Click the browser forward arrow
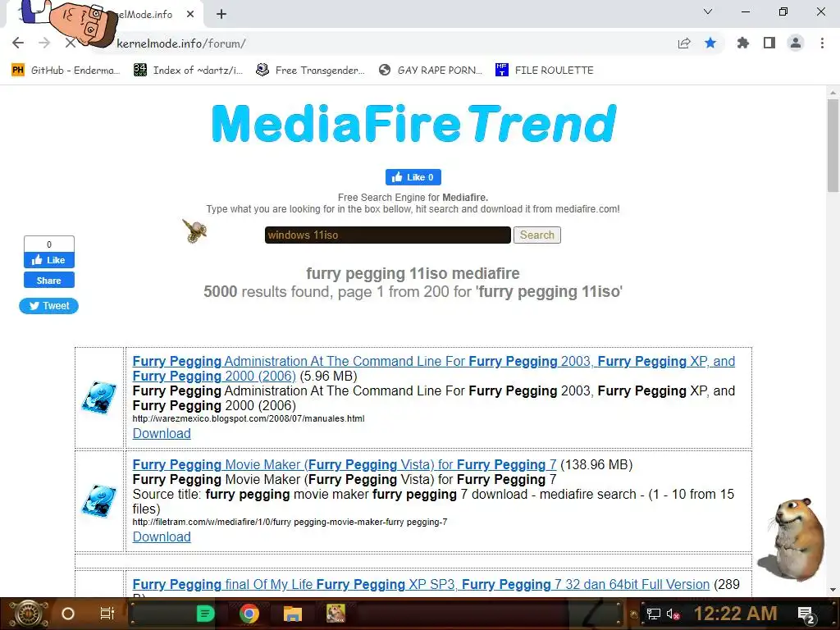The width and height of the screenshot is (840, 630). tap(44, 43)
